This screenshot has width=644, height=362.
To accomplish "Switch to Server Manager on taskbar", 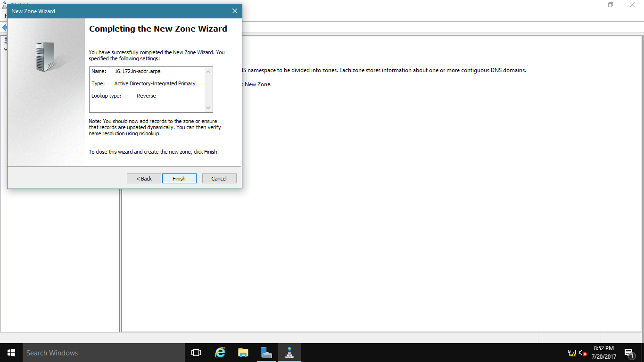I will (x=266, y=353).
